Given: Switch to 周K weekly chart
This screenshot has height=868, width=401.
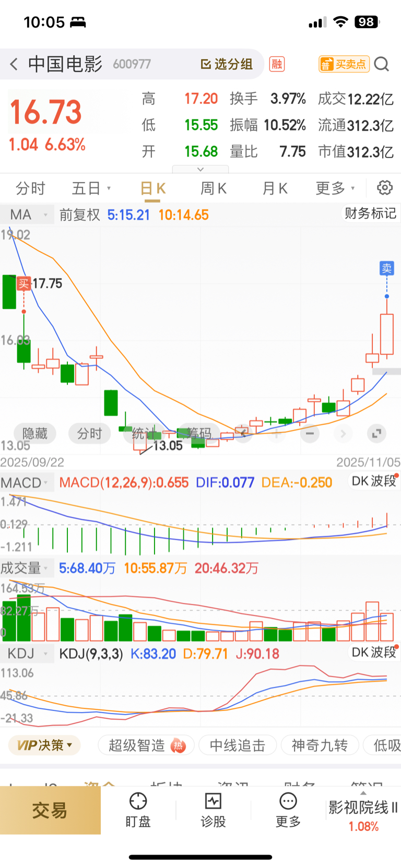Looking at the screenshot, I should [214, 188].
